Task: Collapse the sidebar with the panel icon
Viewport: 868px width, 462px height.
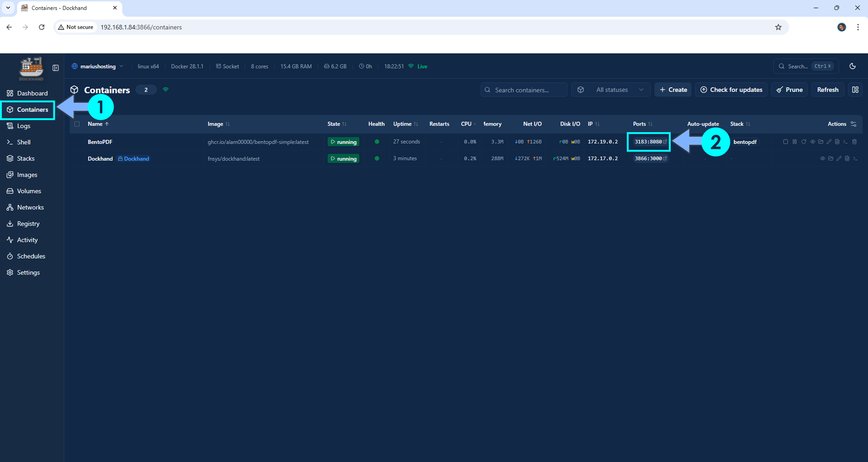Action: (55, 67)
